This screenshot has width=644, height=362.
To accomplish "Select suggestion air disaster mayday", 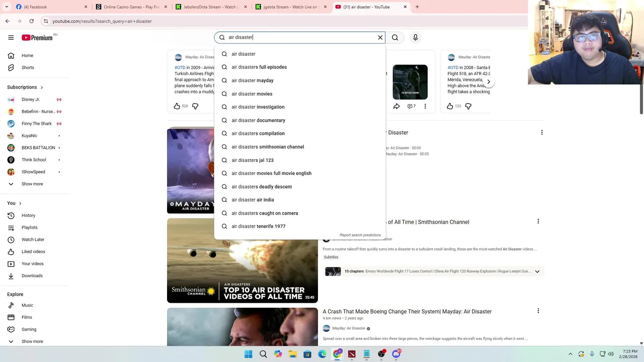I will coord(300,80).
